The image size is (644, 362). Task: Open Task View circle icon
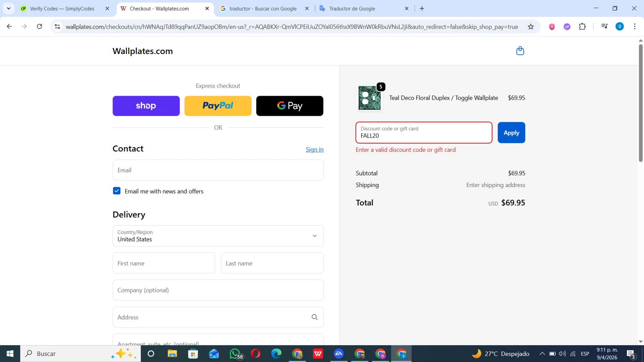click(151, 353)
